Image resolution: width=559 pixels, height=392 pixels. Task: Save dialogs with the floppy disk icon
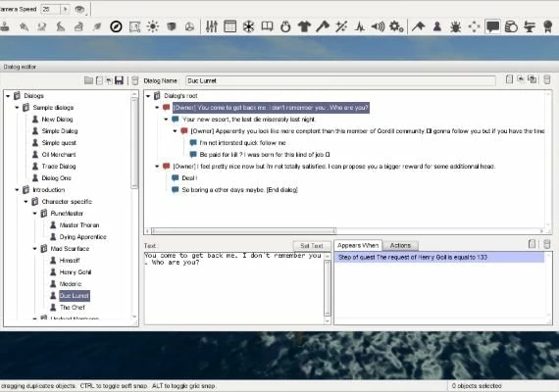(x=119, y=80)
